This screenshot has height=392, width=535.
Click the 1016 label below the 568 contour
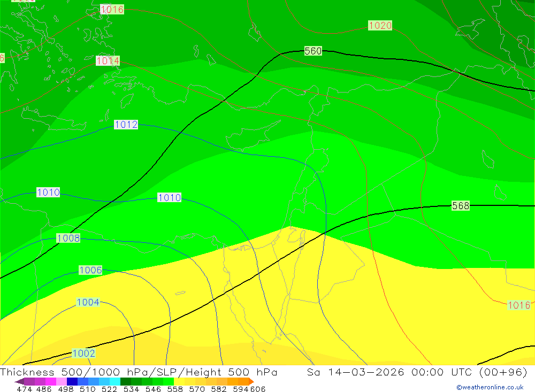coord(519,305)
